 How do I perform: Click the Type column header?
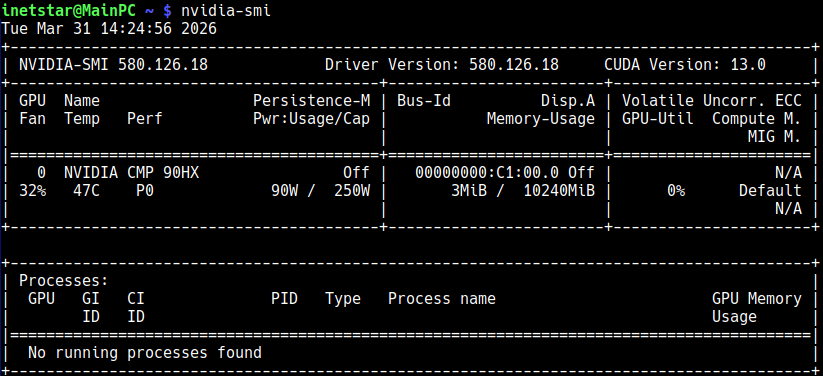[x=343, y=299]
